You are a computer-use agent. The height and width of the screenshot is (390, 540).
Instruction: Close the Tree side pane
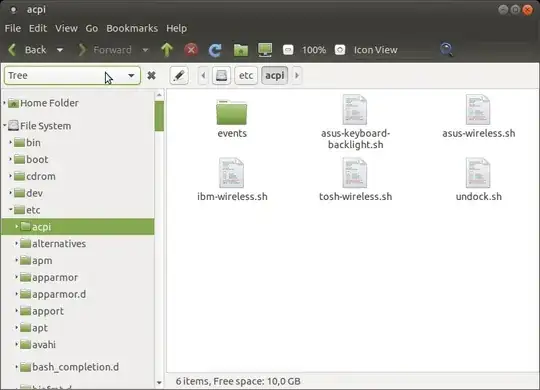click(152, 75)
